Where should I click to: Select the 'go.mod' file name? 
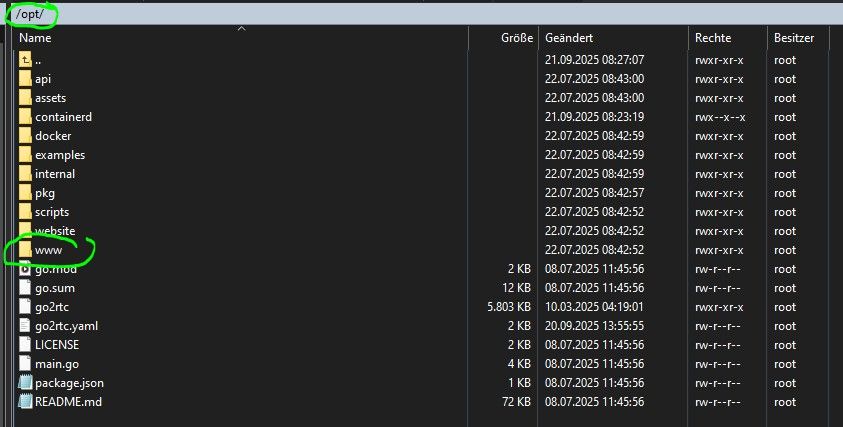(56, 269)
